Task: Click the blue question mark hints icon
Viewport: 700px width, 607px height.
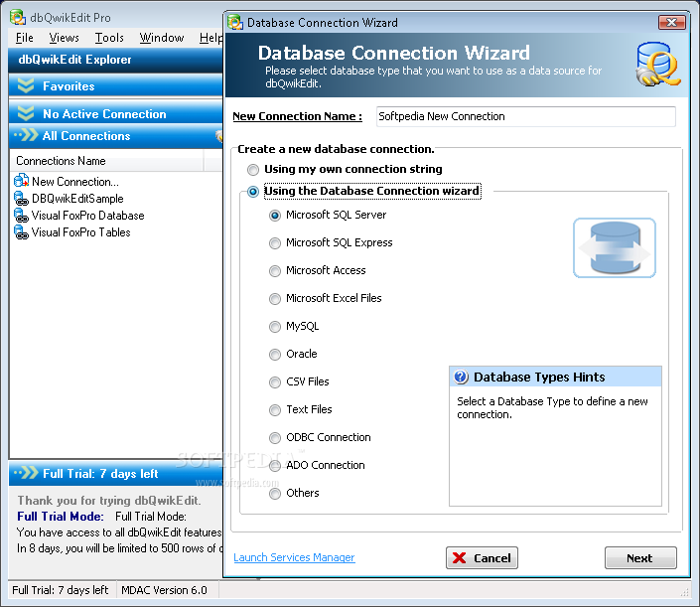Action: click(461, 377)
